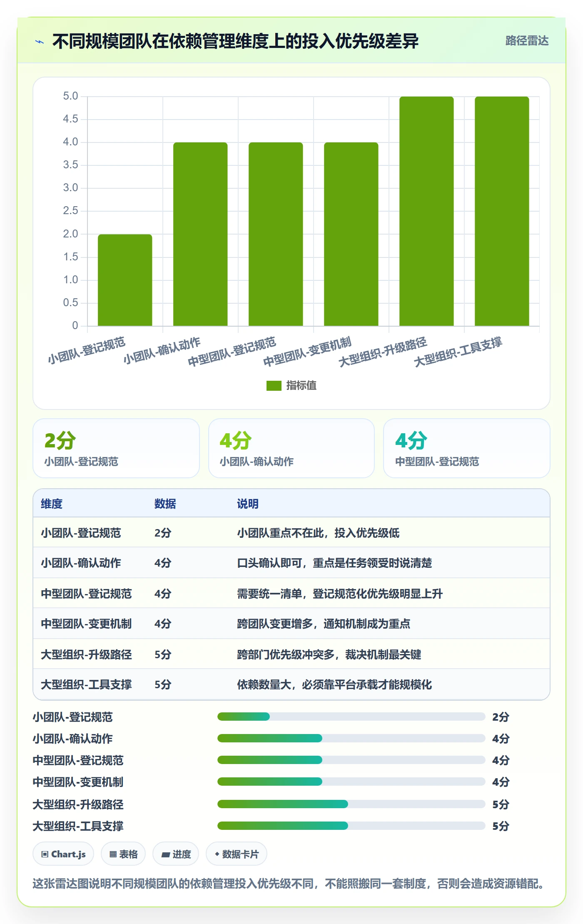Click the 小团队-确认动作 bar in chart

click(200, 234)
